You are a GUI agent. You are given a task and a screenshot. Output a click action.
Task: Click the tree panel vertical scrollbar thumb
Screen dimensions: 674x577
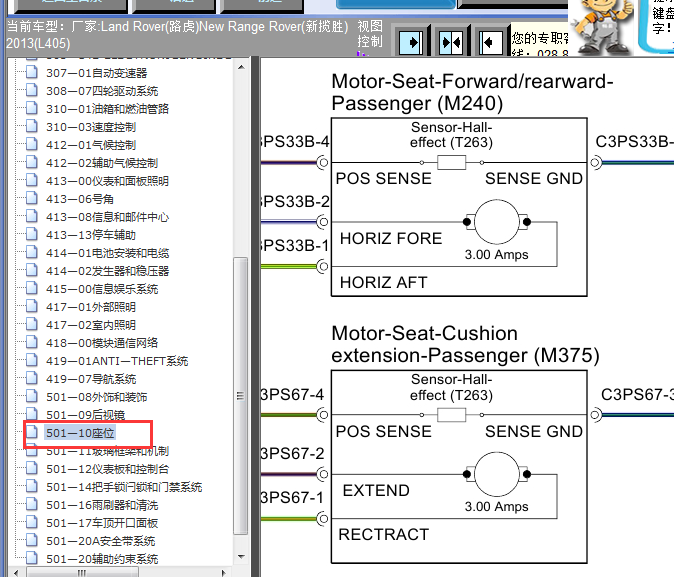(241, 396)
